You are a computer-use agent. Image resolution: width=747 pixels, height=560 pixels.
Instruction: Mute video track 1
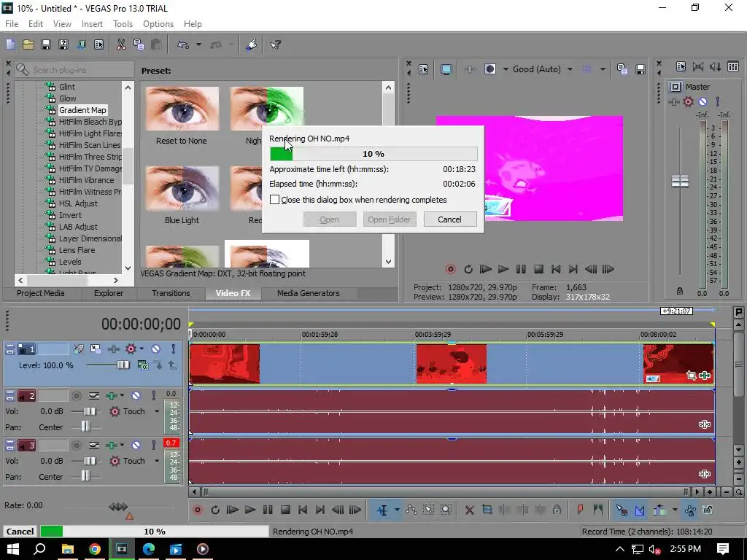coord(155,349)
